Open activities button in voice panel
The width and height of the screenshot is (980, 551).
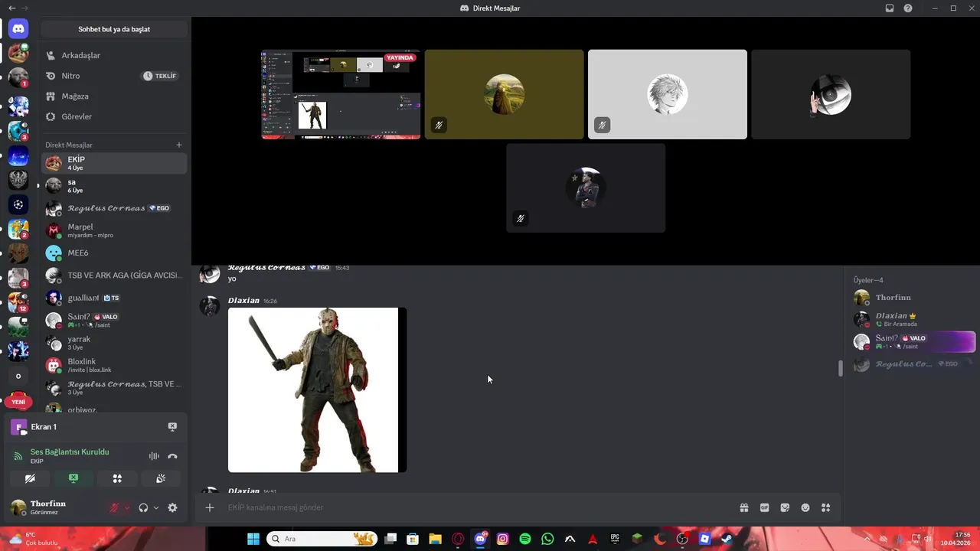click(117, 478)
